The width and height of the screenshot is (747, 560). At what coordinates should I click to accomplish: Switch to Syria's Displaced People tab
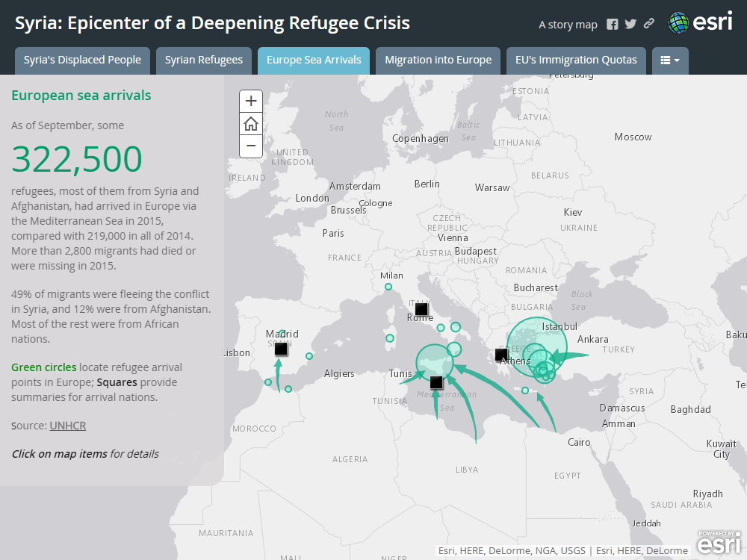tap(82, 60)
